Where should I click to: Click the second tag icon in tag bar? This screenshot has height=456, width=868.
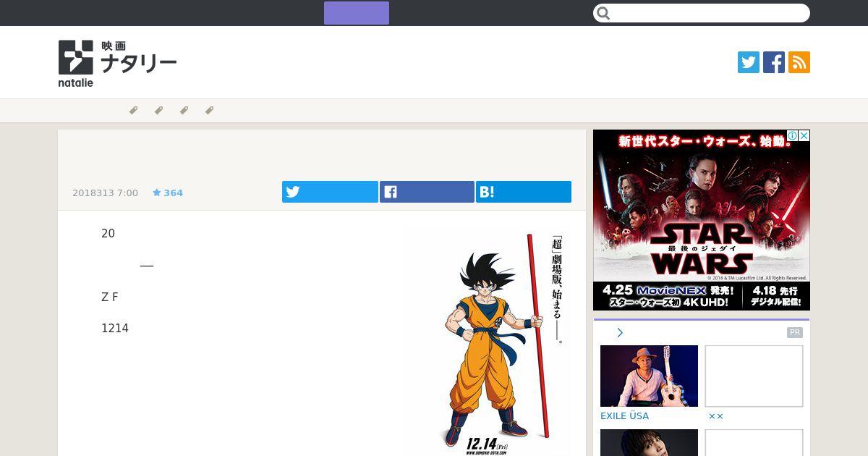[158, 111]
